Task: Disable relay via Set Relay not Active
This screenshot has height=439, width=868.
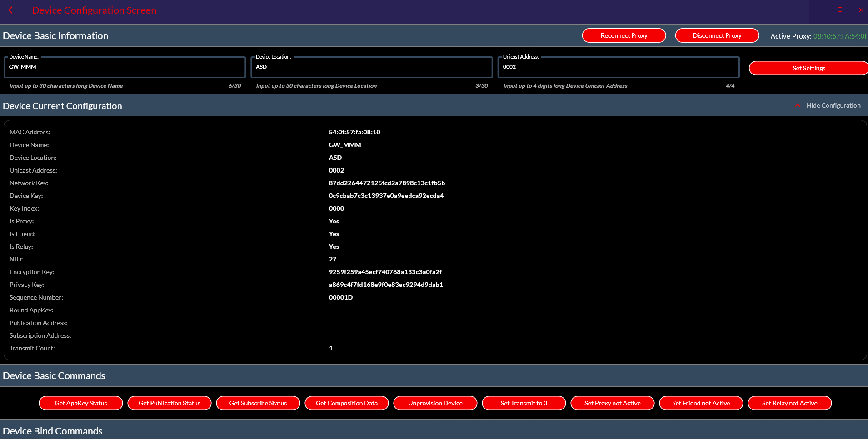Action: (x=790, y=403)
